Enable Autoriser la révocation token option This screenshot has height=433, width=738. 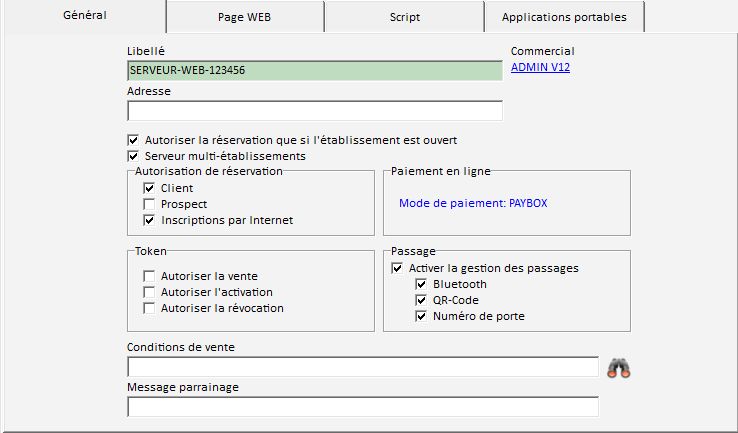pyautogui.click(x=149, y=308)
